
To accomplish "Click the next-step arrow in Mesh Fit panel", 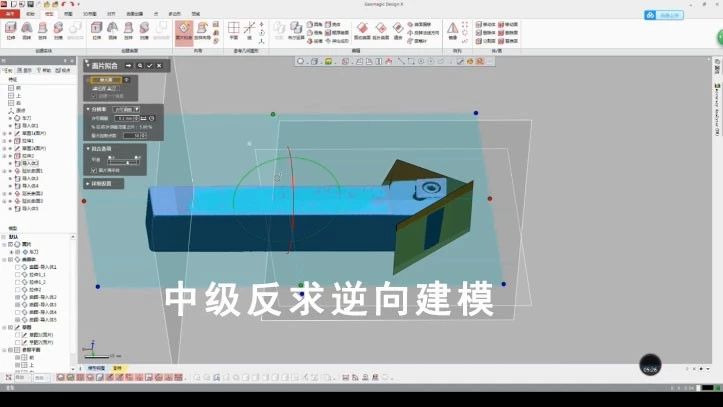I will coord(128,65).
